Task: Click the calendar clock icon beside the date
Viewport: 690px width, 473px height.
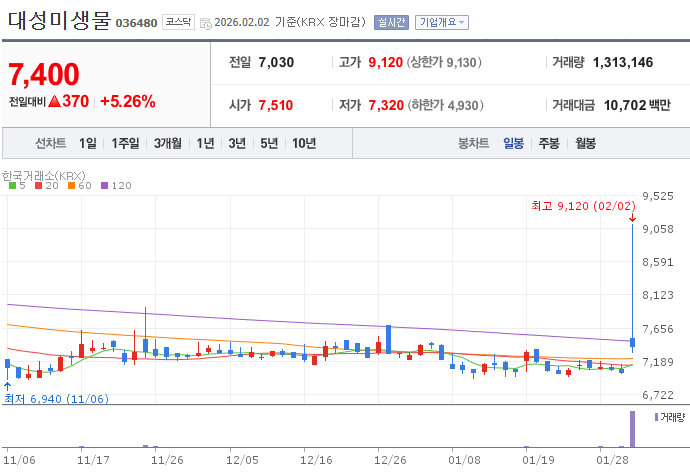Action: pos(206,23)
